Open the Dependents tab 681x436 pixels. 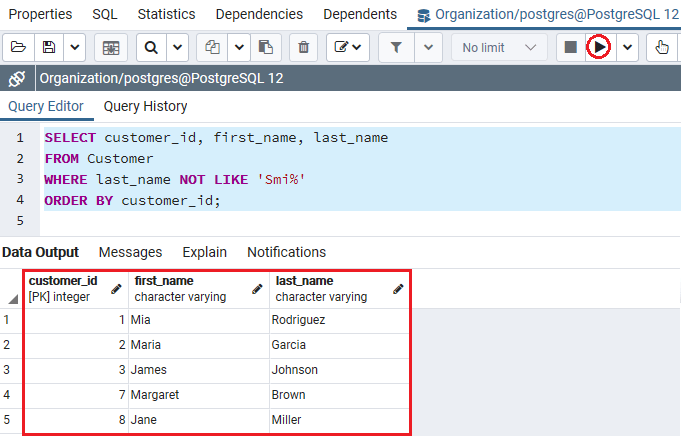click(360, 14)
